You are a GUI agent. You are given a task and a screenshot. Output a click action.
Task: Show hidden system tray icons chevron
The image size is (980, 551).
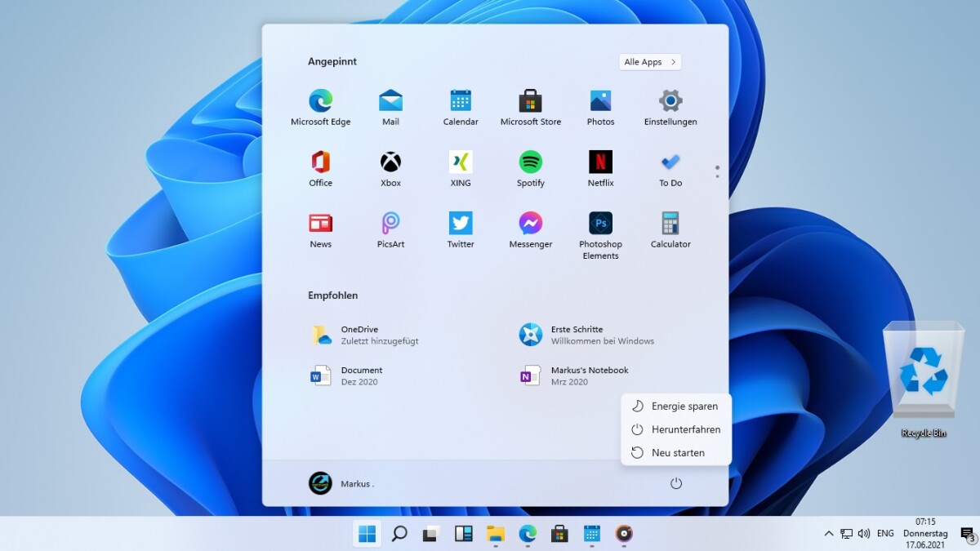pos(828,534)
